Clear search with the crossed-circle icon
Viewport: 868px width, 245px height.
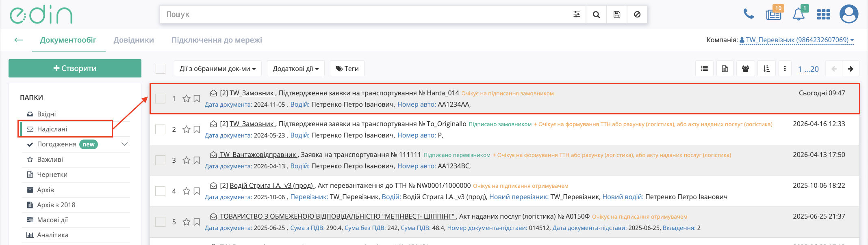click(x=637, y=14)
